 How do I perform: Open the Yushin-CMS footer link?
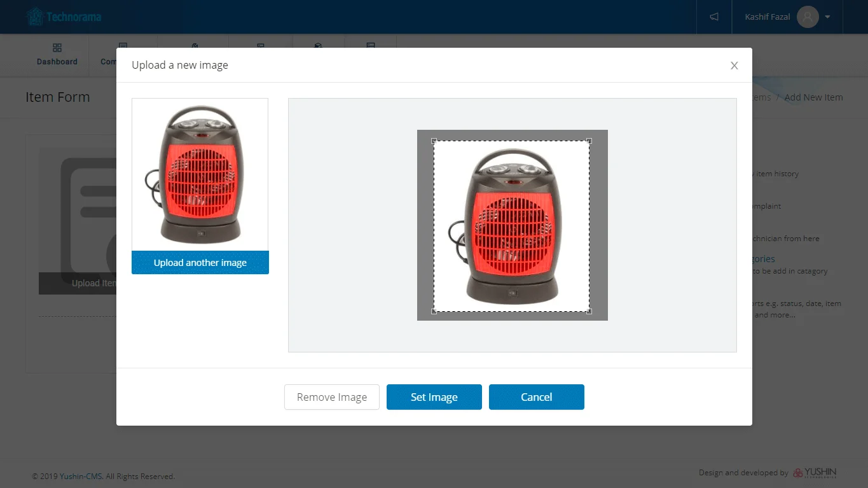[x=81, y=476]
